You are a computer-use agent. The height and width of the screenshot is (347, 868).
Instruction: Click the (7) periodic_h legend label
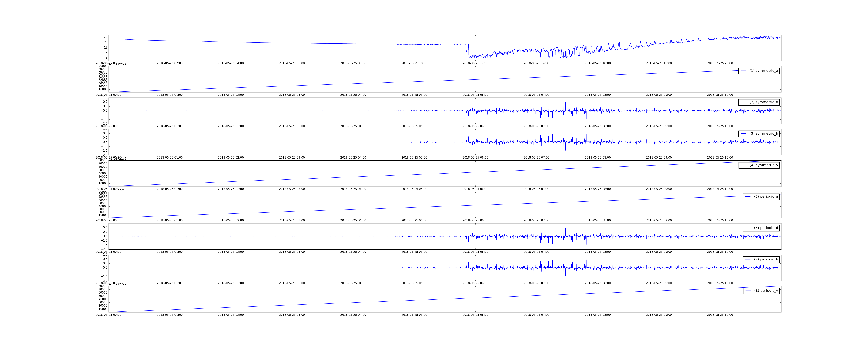pyautogui.click(x=766, y=259)
